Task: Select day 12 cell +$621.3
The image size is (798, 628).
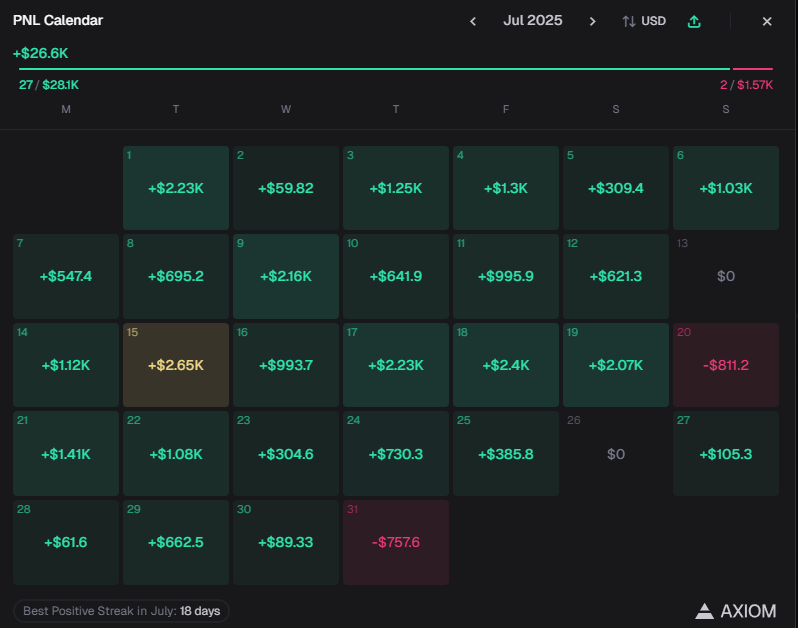Action: 616,276
